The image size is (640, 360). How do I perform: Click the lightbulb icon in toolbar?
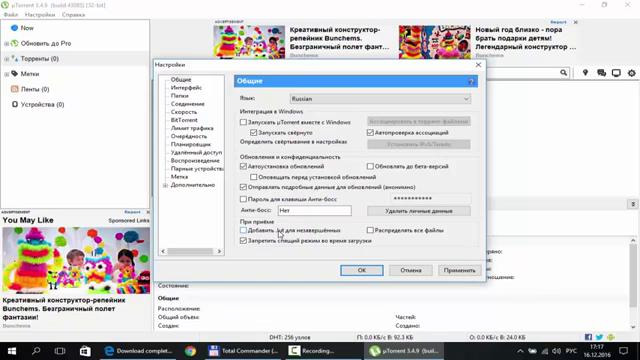(585, 73)
